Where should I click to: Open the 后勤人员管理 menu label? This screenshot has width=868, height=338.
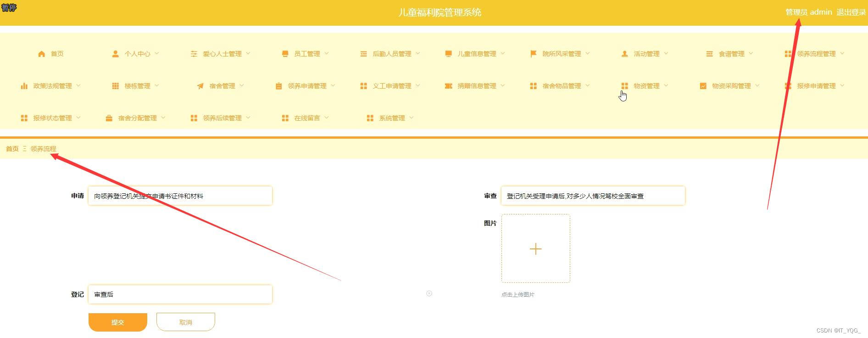click(392, 54)
